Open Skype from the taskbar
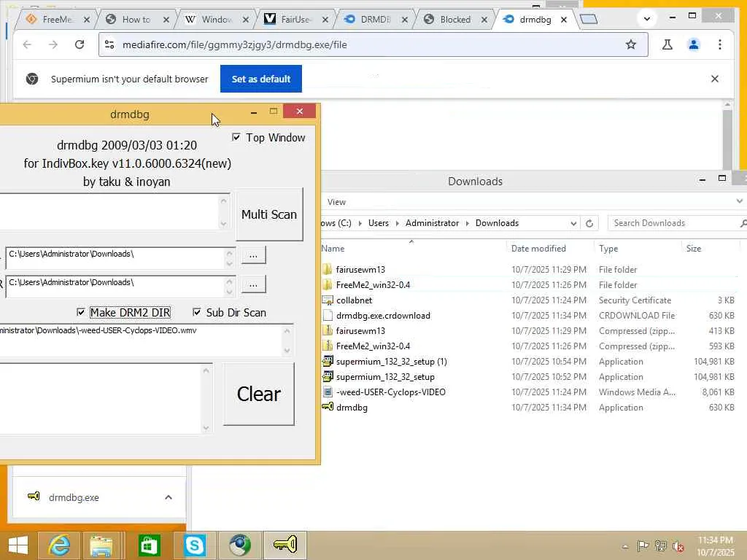The image size is (747, 560). 195,545
